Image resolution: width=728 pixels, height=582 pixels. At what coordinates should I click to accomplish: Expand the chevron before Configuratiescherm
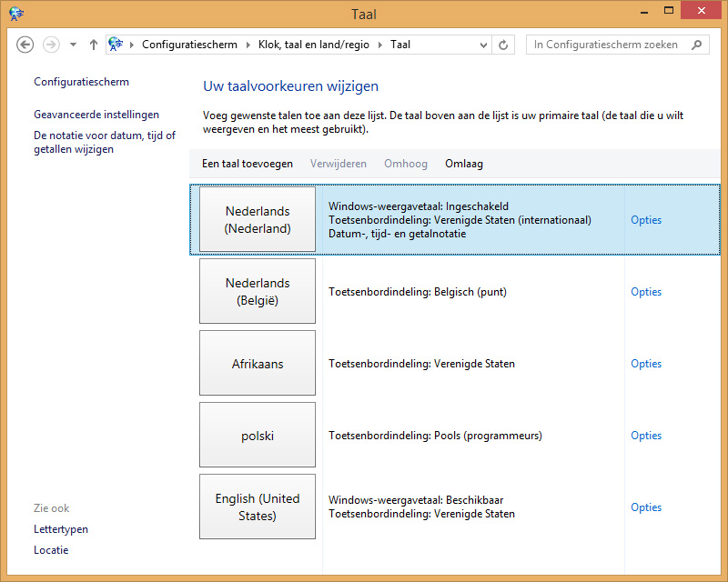(x=132, y=45)
